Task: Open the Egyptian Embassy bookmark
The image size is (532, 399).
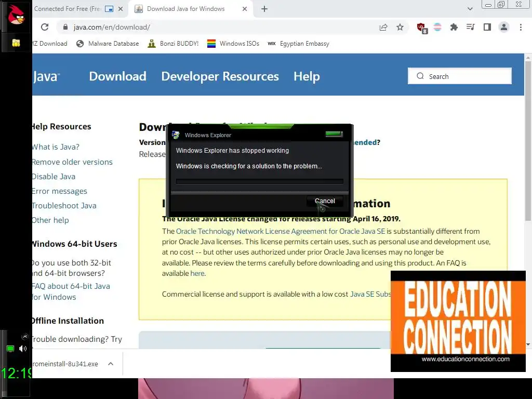Action: coord(298,44)
